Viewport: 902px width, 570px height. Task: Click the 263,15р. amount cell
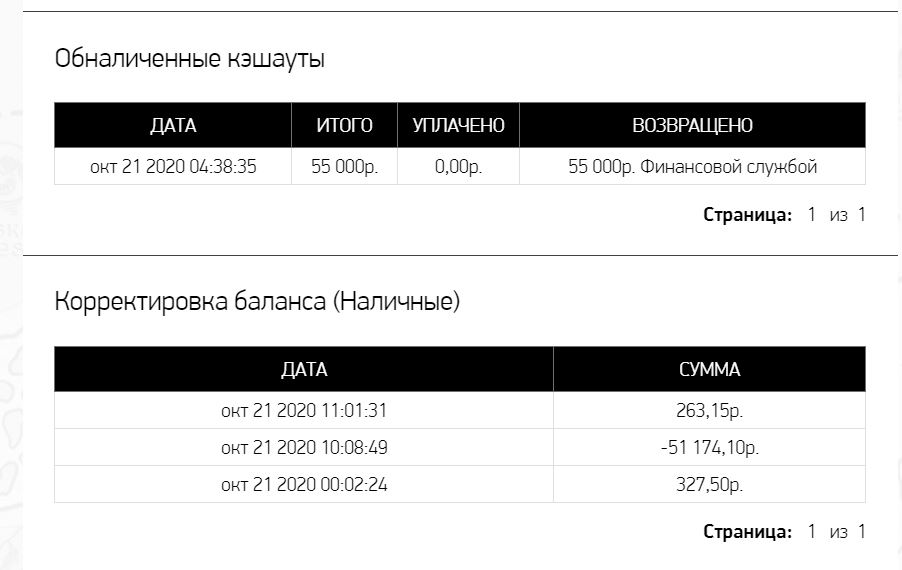click(x=709, y=410)
